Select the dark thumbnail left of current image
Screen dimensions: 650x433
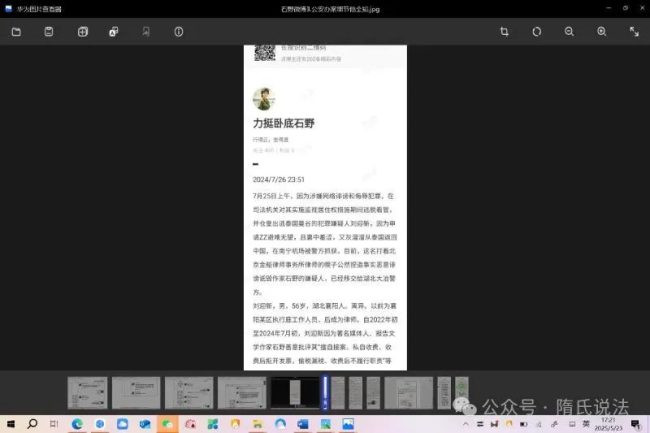(x=295, y=392)
